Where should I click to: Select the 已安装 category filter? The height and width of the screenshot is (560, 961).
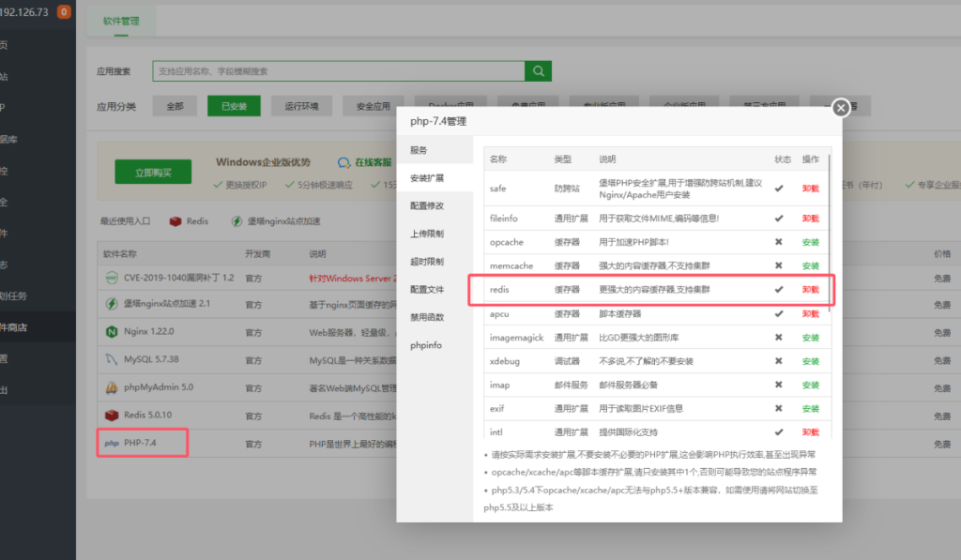tap(234, 106)
